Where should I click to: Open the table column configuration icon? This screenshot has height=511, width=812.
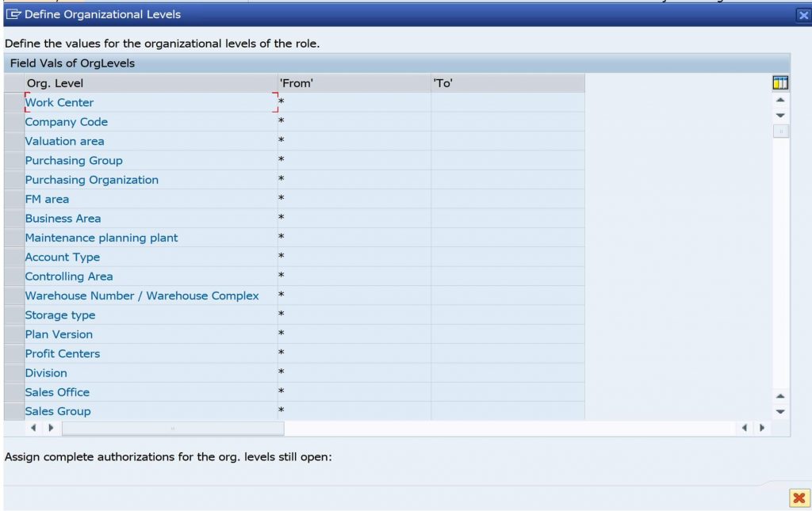pos(780,82)
